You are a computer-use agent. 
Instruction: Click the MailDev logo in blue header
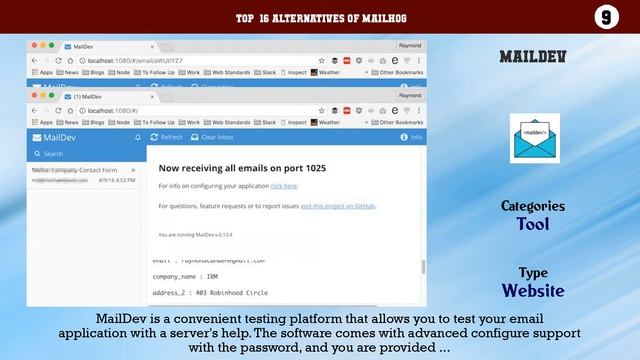[x=54, y=138]
